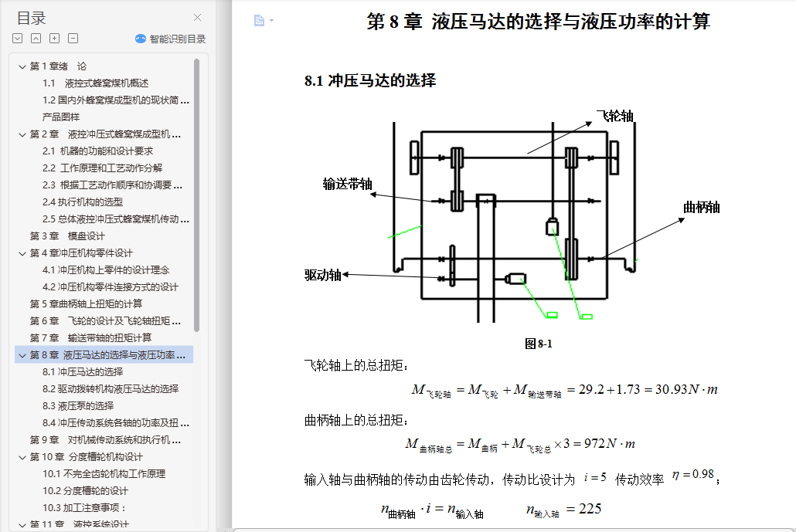Click the transmission mechanism diagram image
796x532 pixels.
(x=512, y=222)
